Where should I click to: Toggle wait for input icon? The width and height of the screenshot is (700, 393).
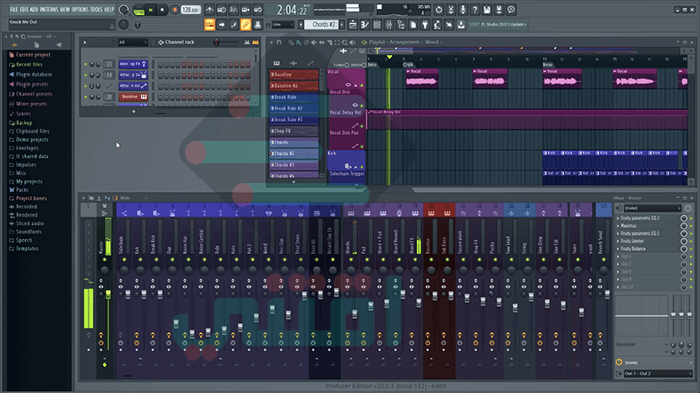(221, 10)
